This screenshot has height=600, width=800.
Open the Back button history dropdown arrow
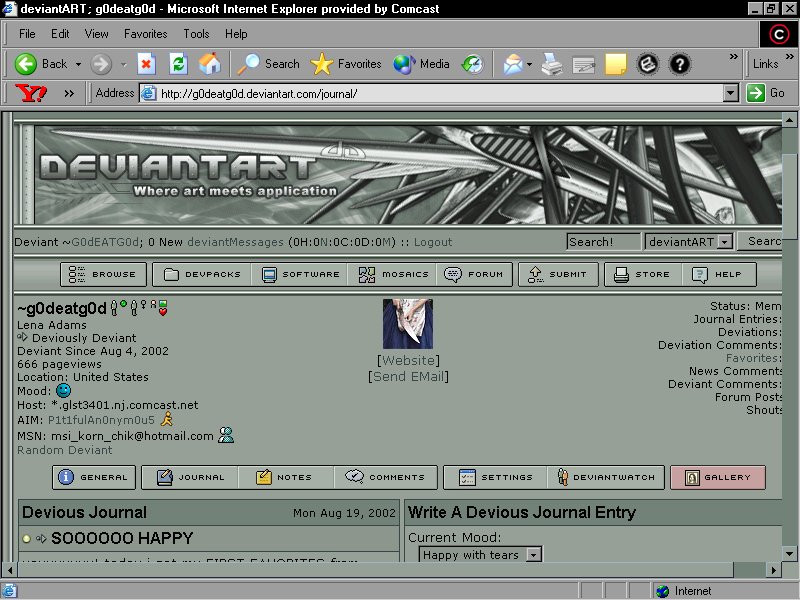pos(78,64)
